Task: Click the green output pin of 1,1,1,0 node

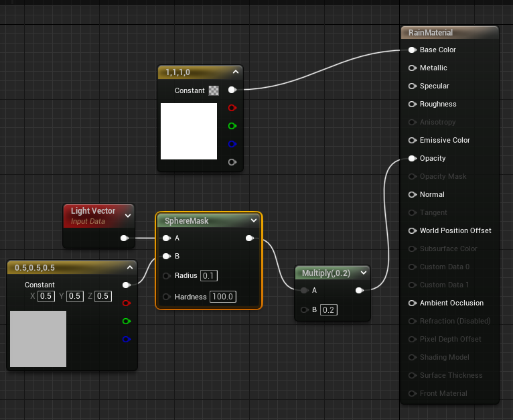Action: tap(232, 126)
